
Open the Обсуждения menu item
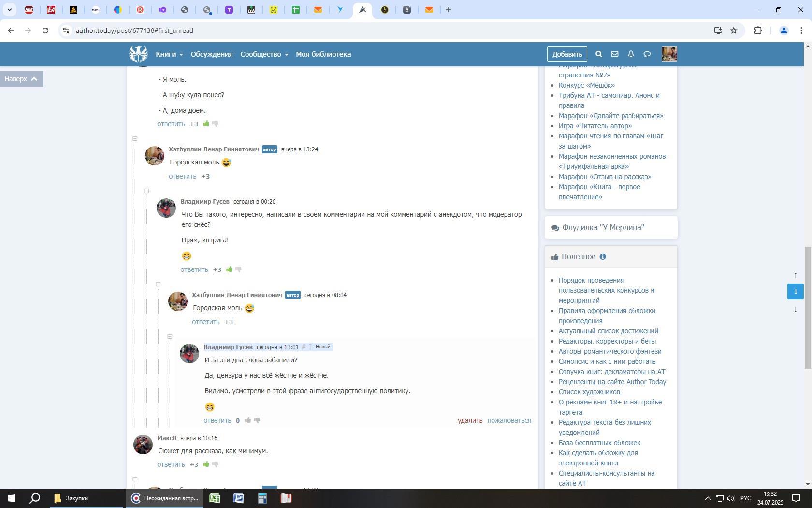coord(212,54)
